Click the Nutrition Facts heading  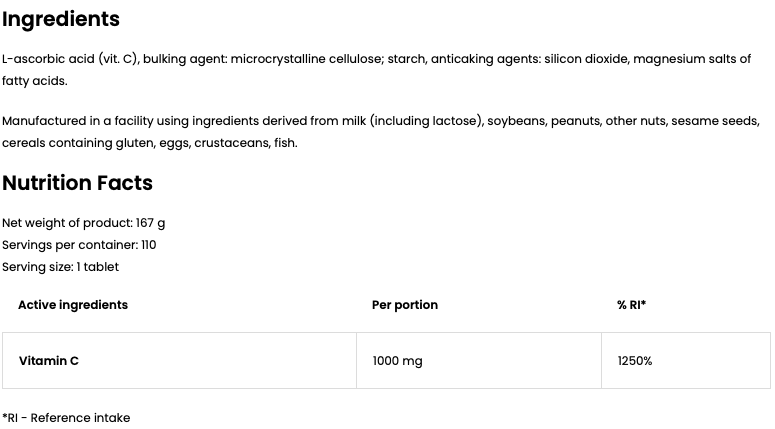click(x=77, y=183)
